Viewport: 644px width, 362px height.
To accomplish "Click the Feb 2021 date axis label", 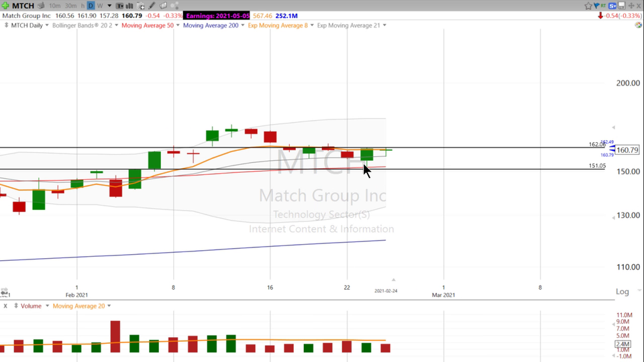I will coord(76,295).
